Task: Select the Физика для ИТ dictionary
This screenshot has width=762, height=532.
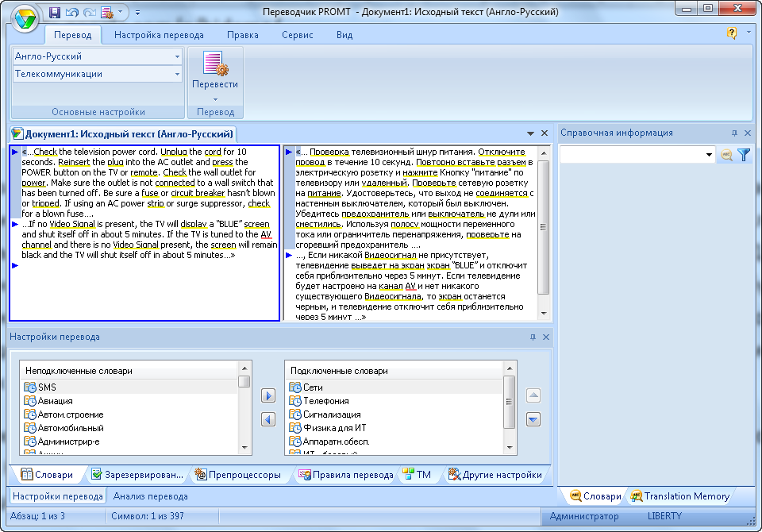Action: (394, 429)
